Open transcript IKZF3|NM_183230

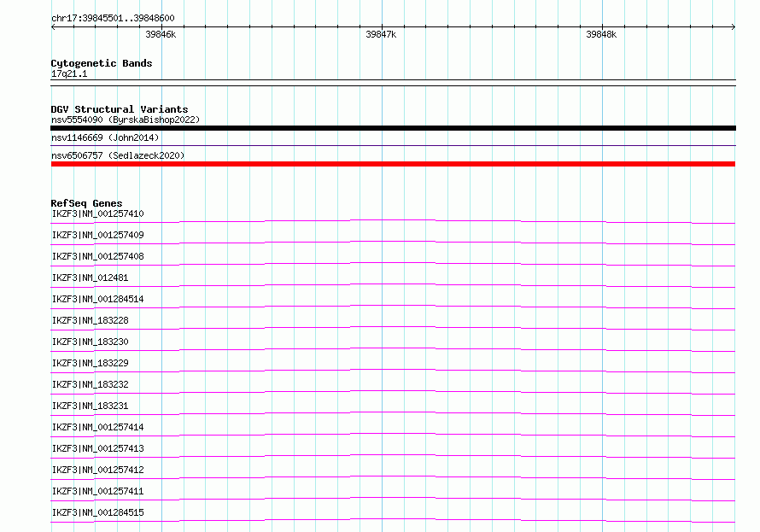pos(91,342)
